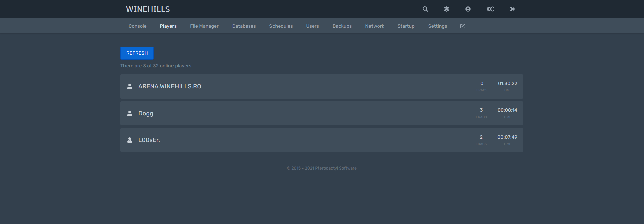Select the Backups tab
644x224 pixels.
[342, 26]
